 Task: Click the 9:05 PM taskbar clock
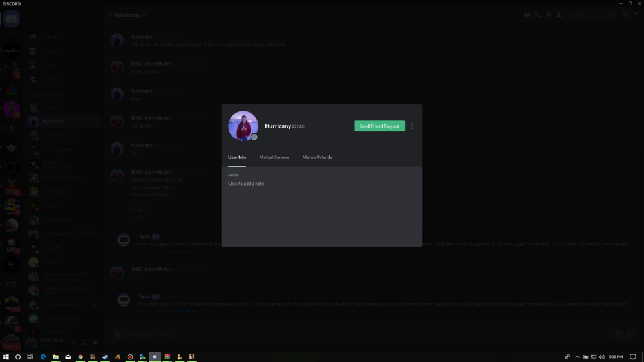(x=616, y=357)
